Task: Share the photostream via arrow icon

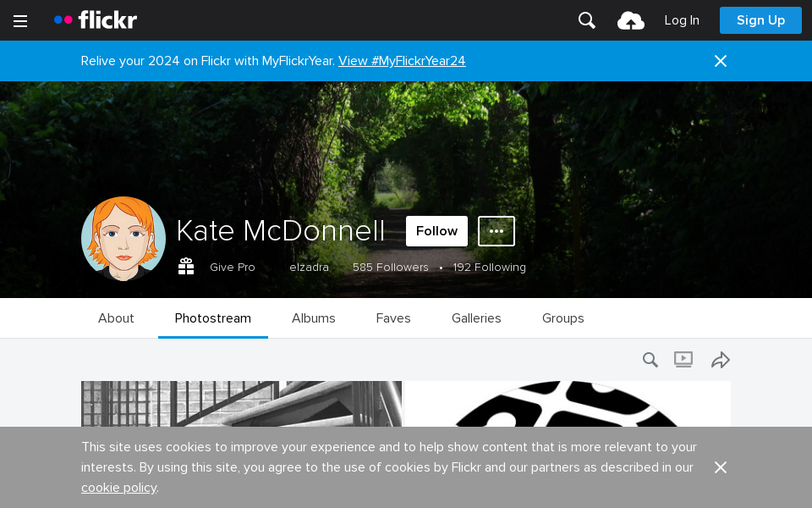Action: 720,360
